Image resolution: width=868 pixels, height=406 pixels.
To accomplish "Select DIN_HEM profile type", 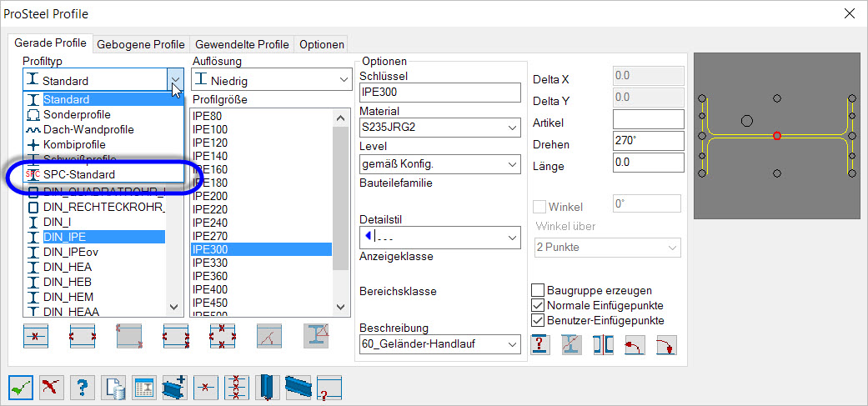I will 95,297.
